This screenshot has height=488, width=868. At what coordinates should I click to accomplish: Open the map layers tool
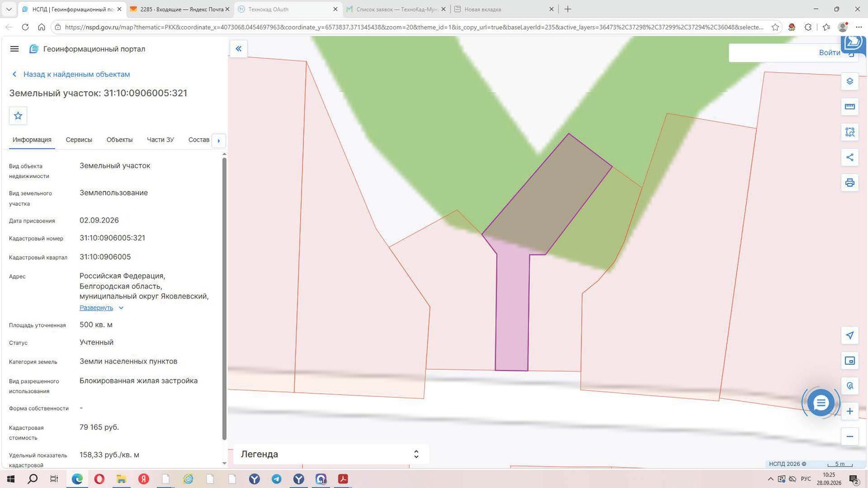pos(849,82)
